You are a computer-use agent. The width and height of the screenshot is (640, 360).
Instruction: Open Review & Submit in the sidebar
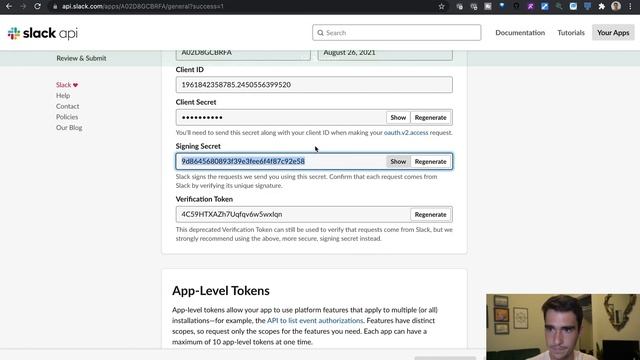click(81, 58)
